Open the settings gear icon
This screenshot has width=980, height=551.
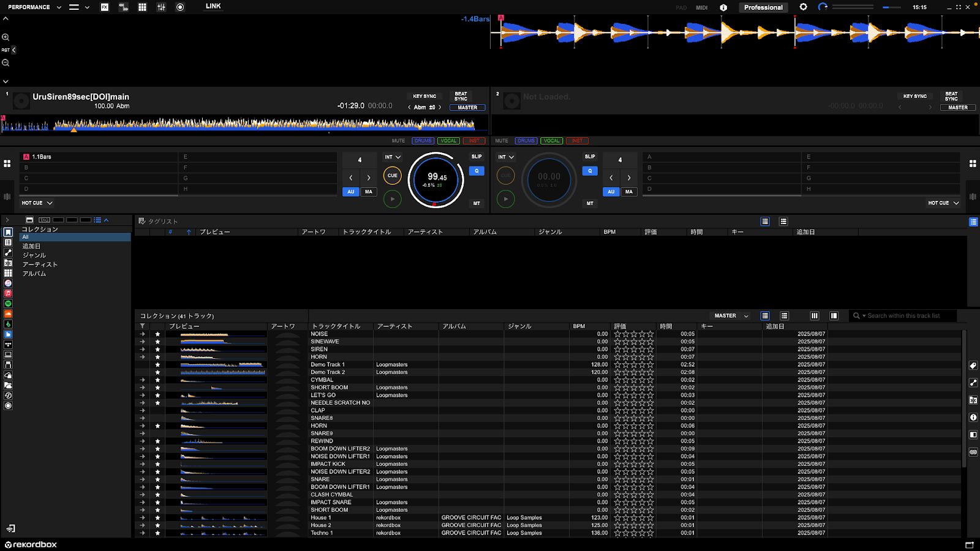(x=803, y=7)
